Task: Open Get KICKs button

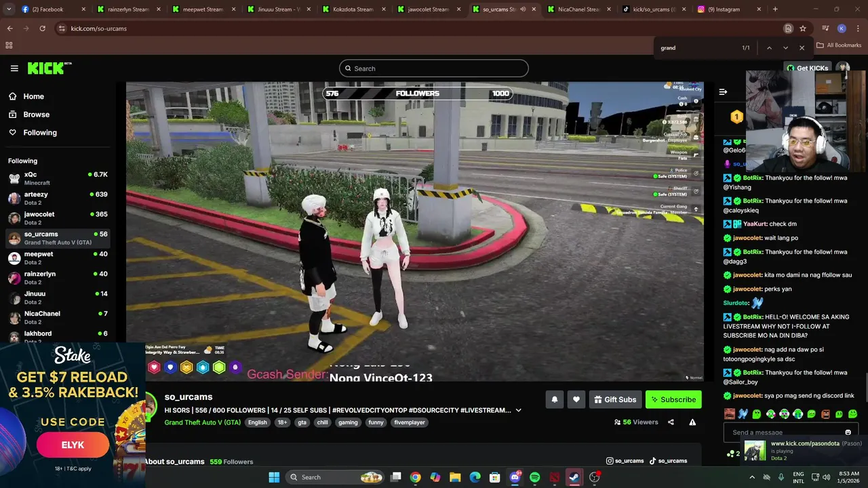Action: (807, 68)
